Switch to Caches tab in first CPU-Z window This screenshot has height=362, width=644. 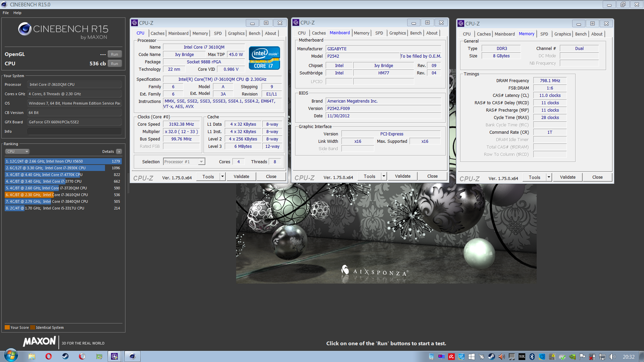pyautogui.click(x=157, y=33)
